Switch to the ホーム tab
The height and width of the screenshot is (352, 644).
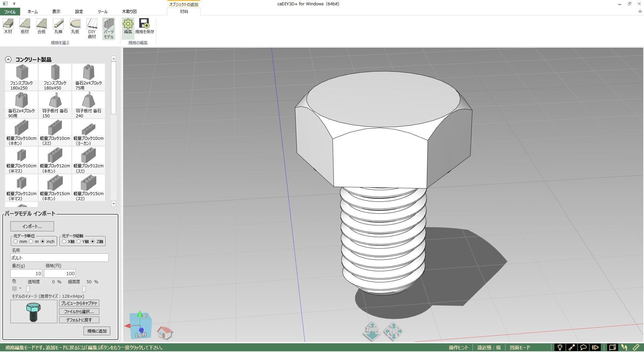pos(33,11)
